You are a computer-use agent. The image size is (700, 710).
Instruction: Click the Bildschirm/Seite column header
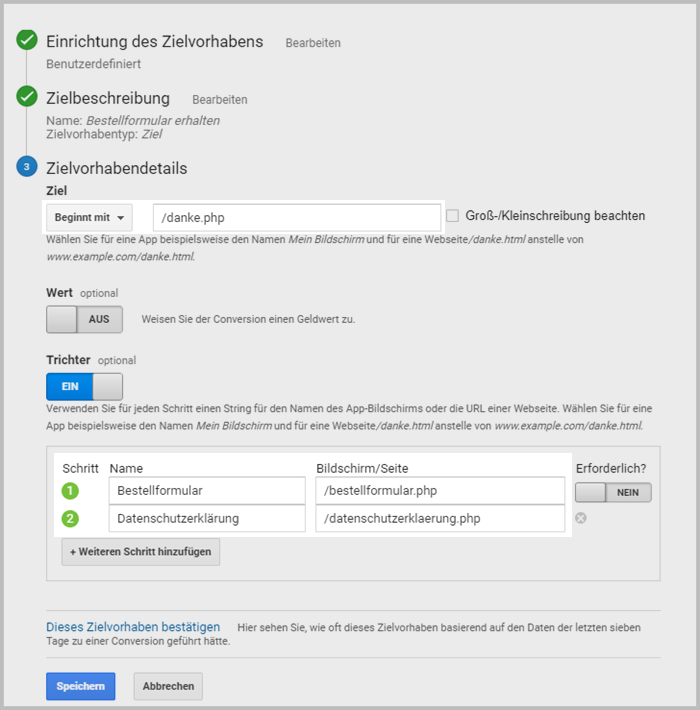(362, 468)
